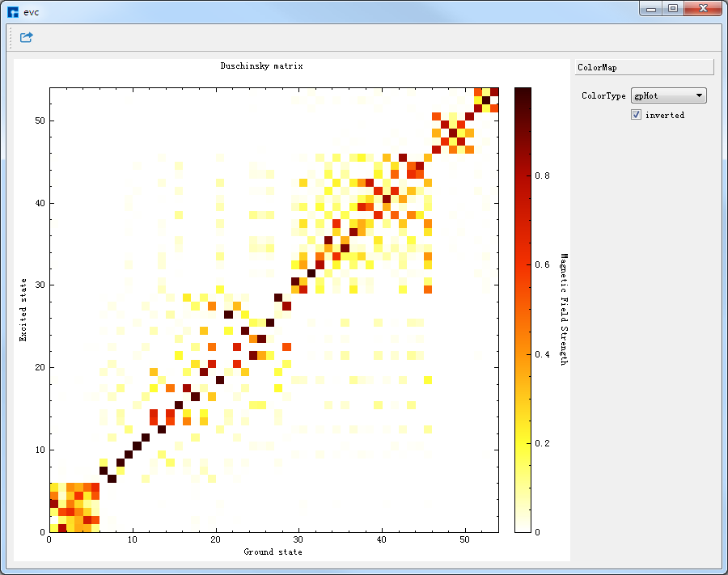Click the ColorMap panel header
This screenshot has height=575, width=728.
(x=644, y=68)
